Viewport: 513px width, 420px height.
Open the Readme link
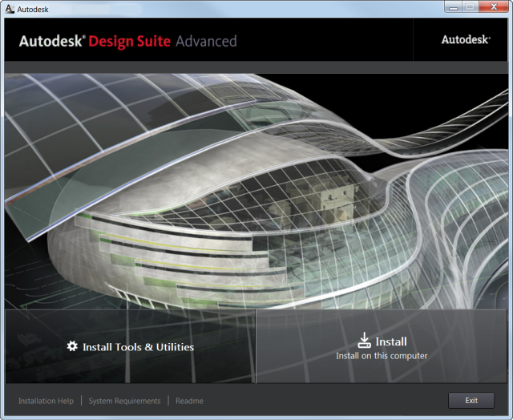[189, 401]
